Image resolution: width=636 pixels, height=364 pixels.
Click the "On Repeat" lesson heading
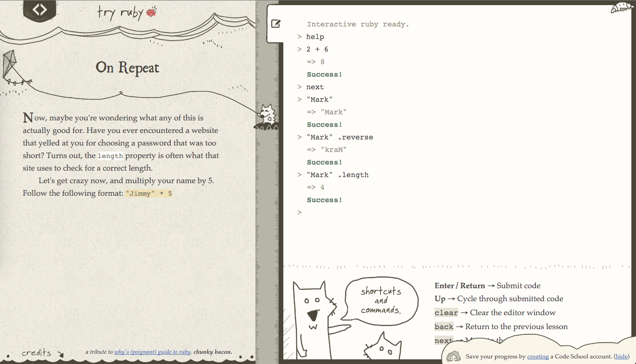coord(127,68)
